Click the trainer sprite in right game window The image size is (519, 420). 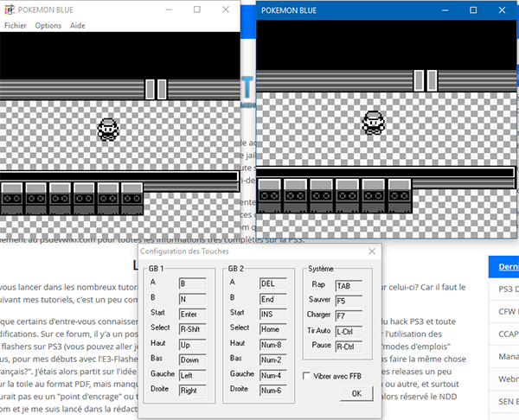coord(374,123)
